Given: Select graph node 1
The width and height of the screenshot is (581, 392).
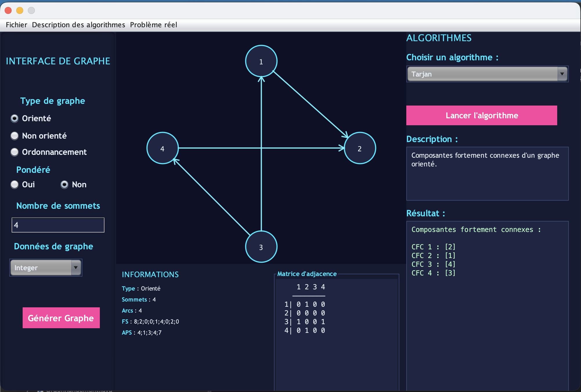Looking at the screenshot, I should coord(261,61).
